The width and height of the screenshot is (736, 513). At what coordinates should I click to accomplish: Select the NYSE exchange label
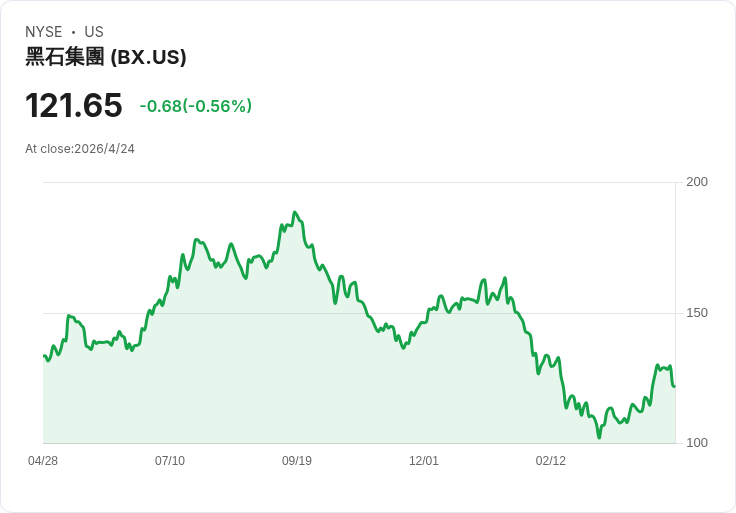point(44,32)
